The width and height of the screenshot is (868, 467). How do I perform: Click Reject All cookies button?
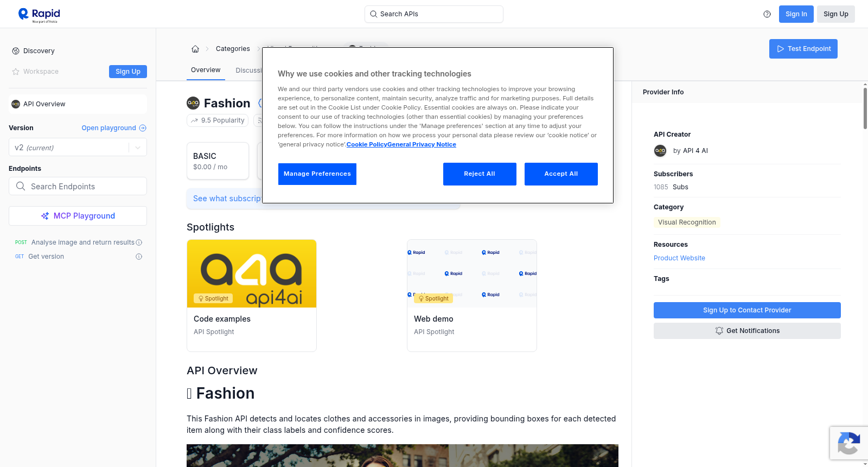[x=480, y=174]
